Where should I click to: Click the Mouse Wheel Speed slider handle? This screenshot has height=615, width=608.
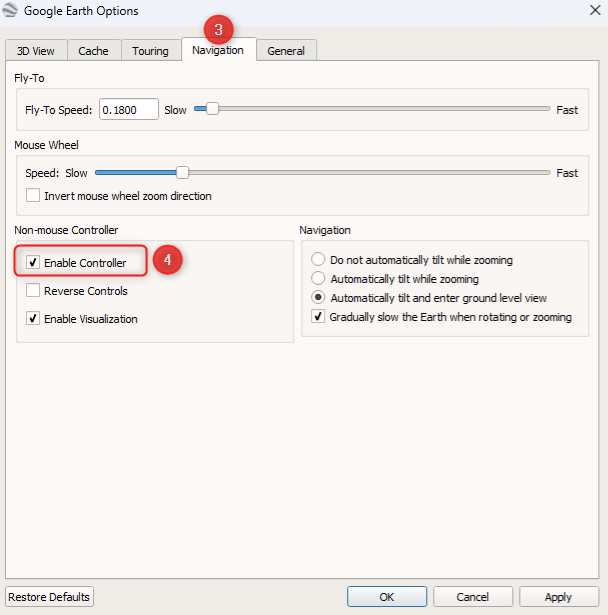coord(182,173)
